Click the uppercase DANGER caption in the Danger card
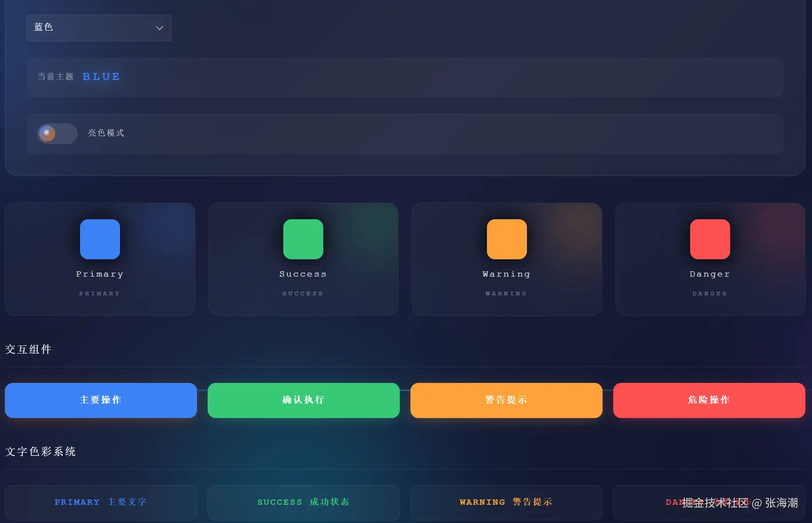The height and width of the screenshot is (523, 812). [x=710, y=294]
